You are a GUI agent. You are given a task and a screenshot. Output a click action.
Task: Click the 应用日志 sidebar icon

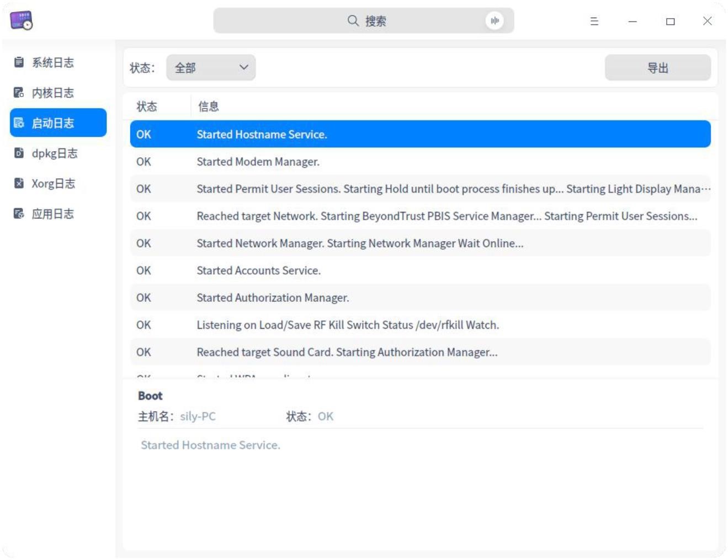tap(19, 214)
